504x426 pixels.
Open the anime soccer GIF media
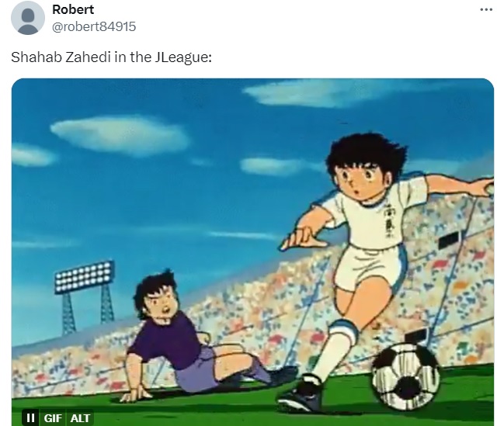coord(252,252)
